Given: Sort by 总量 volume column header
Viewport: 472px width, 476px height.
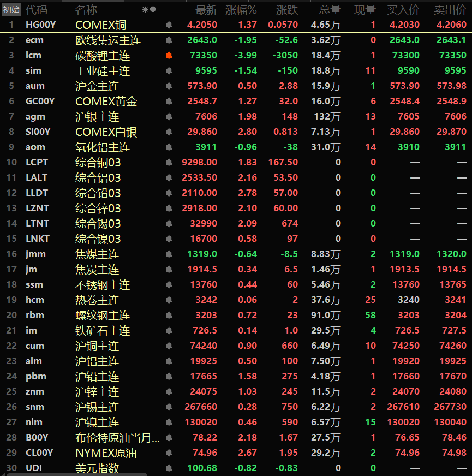Looking at the screenshot, I should point(330,10).
